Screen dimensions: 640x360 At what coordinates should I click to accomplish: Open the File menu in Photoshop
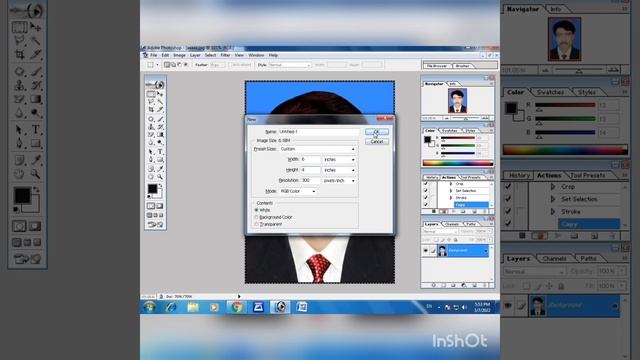[153, 55]
